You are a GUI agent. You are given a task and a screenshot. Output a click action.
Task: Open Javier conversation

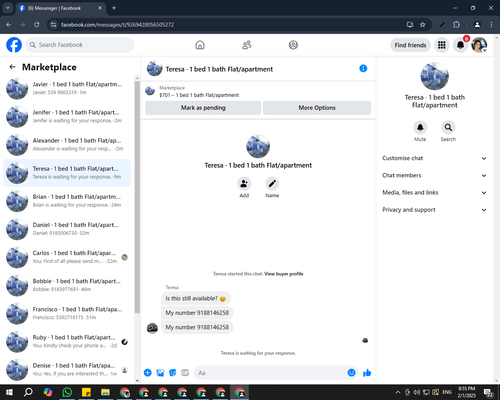coord(67,88)
